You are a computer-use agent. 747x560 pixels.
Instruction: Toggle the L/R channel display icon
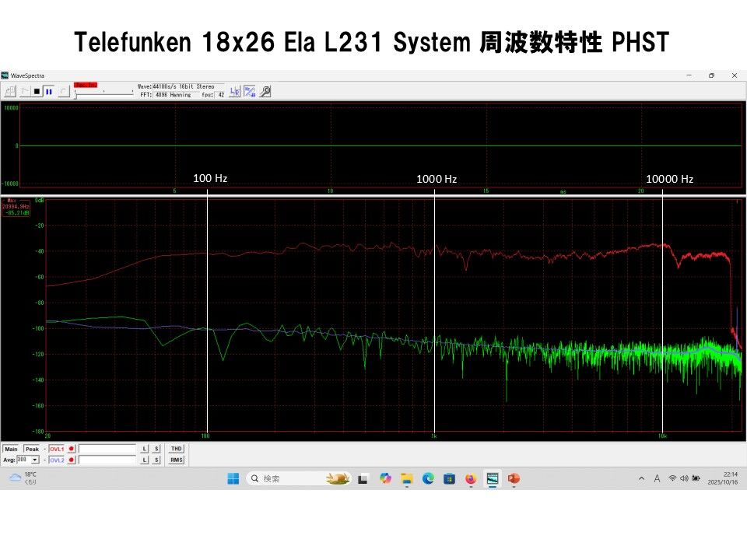[235, 92]
